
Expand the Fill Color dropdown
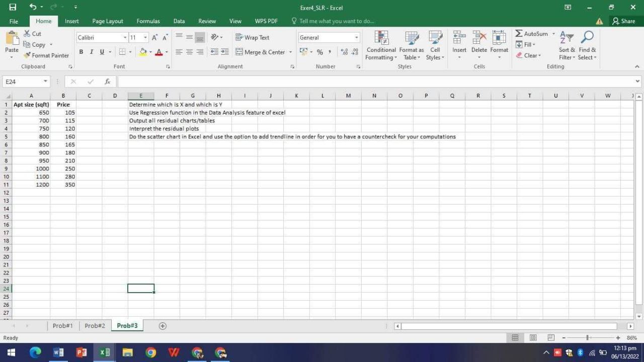(149, 52)
